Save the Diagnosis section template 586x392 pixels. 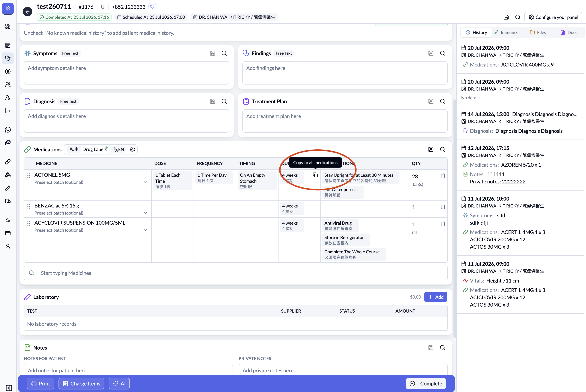(212, 101)
